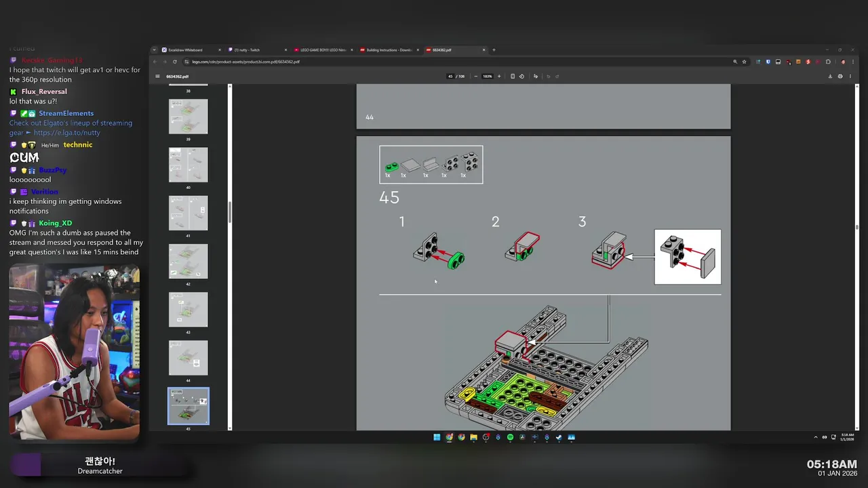Open the taskbar clock and date
The image size is (868, 488).
coord(848,437)
